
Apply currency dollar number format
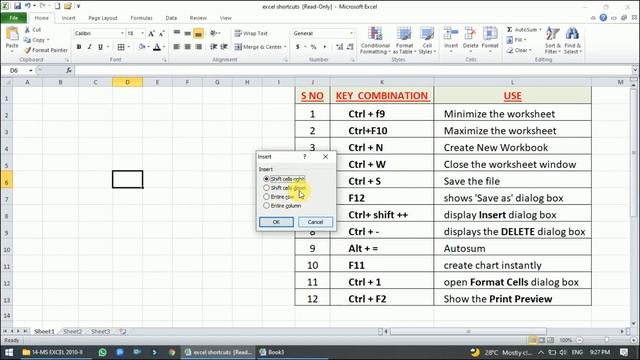[298, 47]
